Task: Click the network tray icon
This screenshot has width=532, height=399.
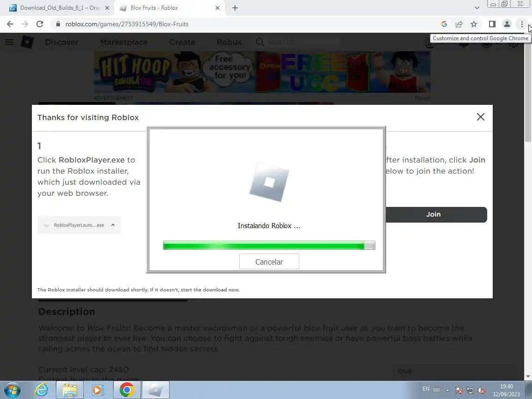Action: pos(470,390)
